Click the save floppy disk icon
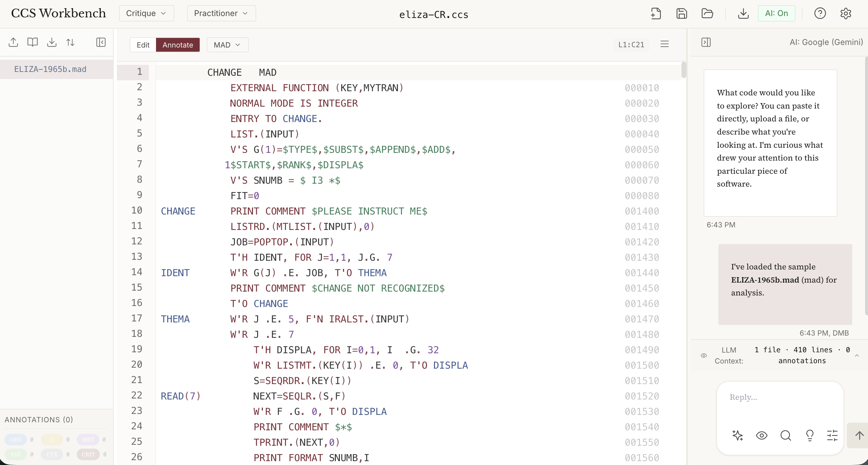This screenshot has height=465, width=868. pyautogui.click(x=681, y=13)
